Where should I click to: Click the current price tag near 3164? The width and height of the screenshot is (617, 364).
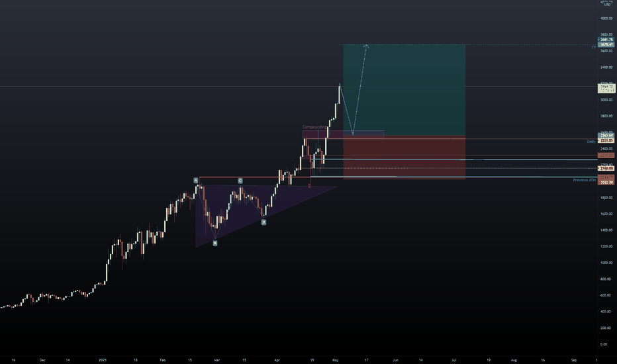tap(606, 88)
